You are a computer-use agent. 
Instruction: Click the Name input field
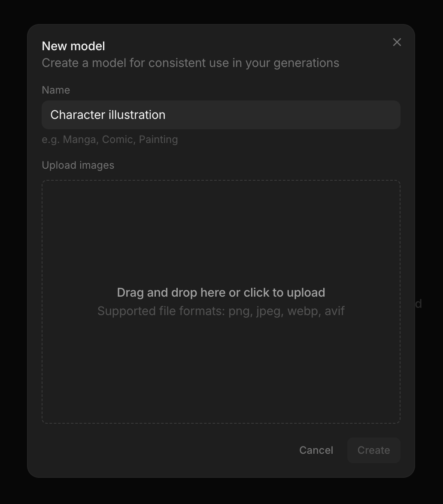click(221, 115)
